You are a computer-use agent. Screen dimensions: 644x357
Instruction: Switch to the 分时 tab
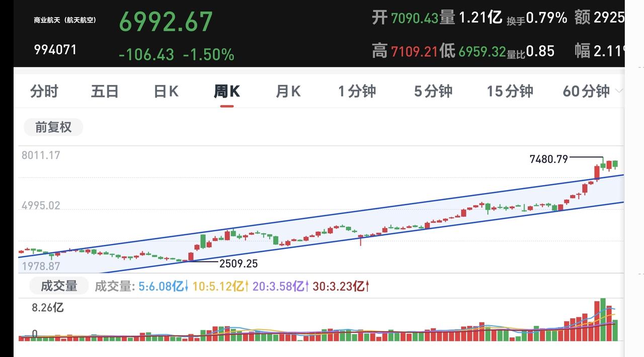pos(44,91)
